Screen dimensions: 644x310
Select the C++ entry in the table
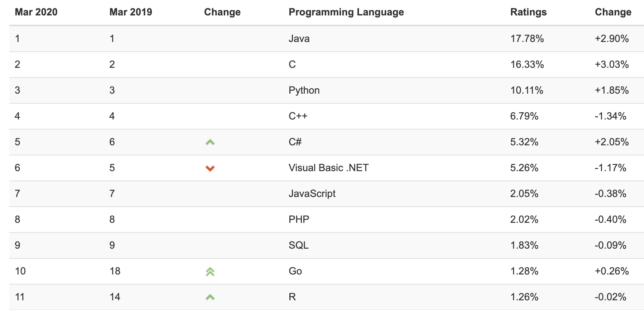pyautogui.click(x=298, y=116)
